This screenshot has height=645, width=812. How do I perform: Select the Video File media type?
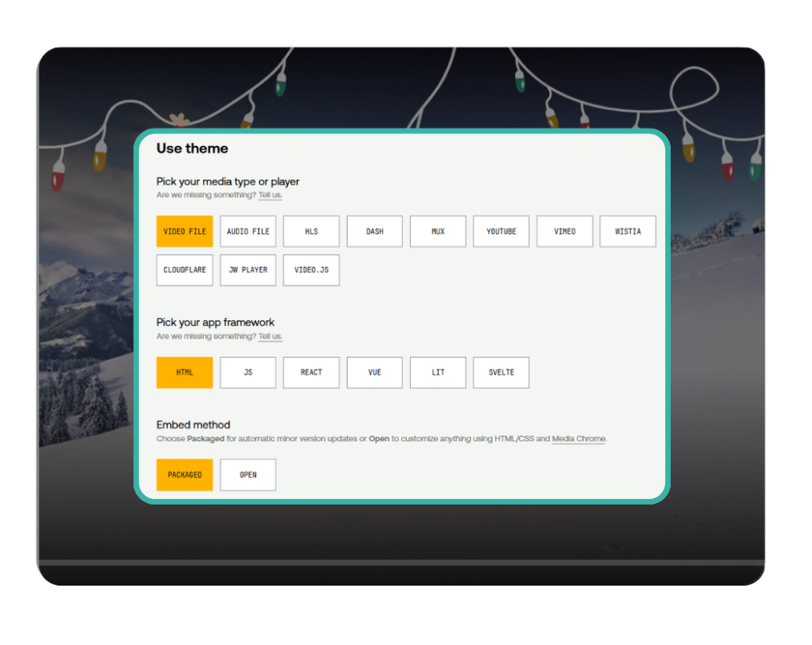click(185, 231)
